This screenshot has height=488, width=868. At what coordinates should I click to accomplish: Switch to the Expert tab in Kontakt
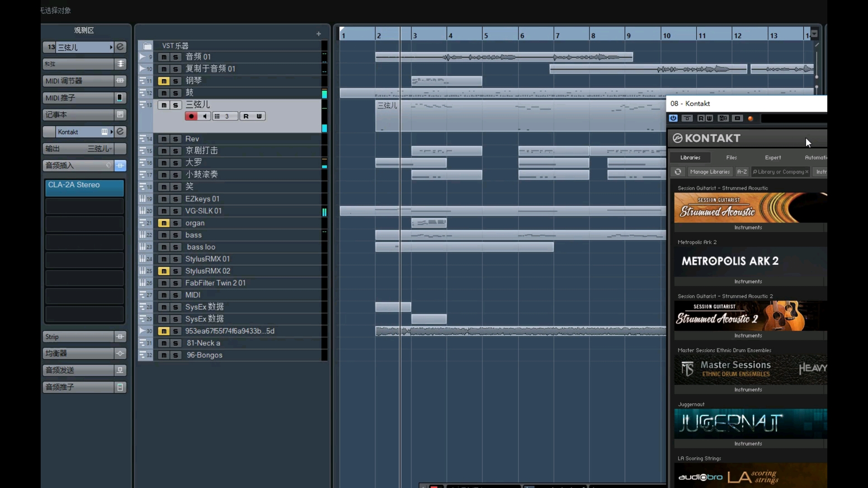click(x=773, y=158)
